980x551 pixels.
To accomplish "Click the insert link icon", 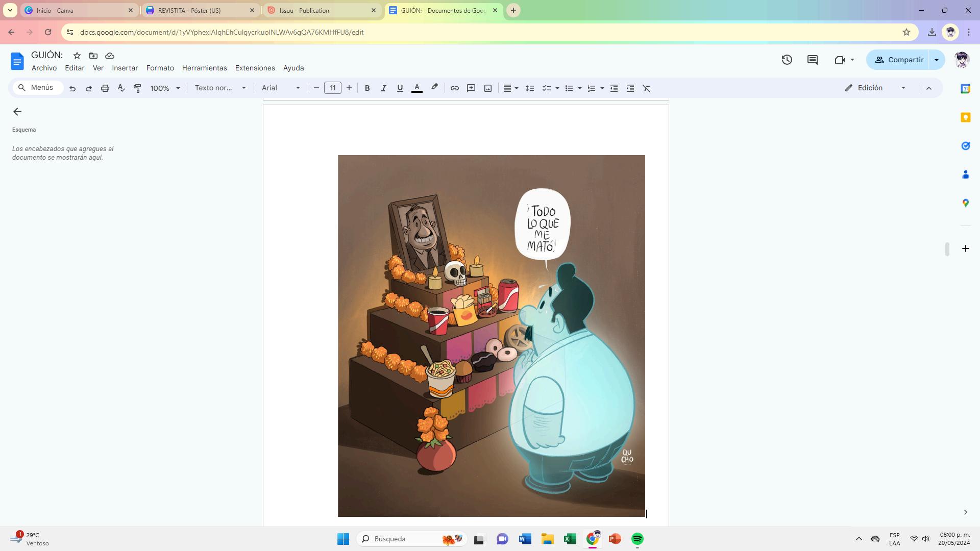I will click(x=454, y=88).
